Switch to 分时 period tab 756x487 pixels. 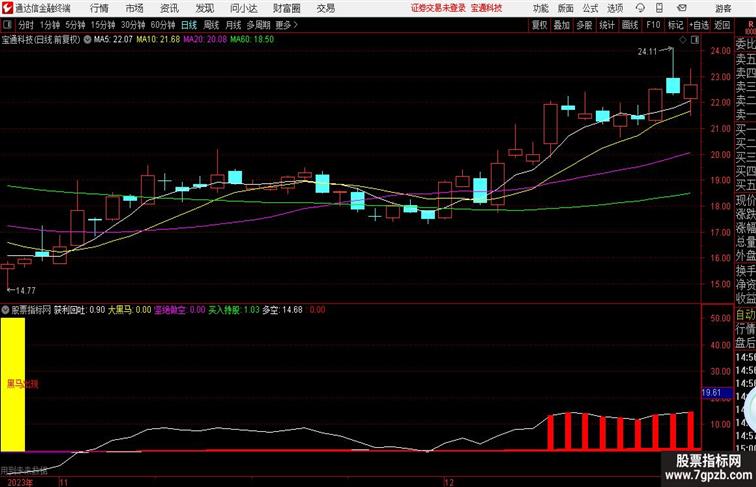tap(26, 25)
